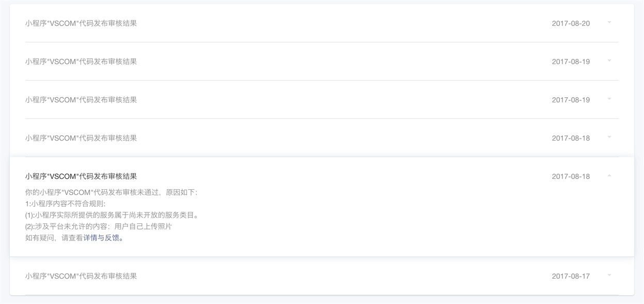The image size is (644, 304).
Task: Click the VSCOM title dated 2017-08-17
Action: pyautogui.click(x=81, y=276)
